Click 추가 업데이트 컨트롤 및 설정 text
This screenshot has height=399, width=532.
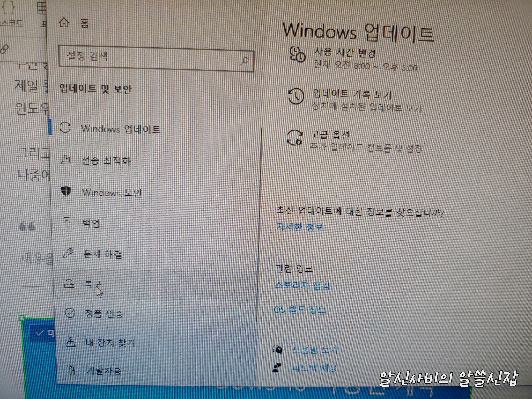[x=366, y=148]
